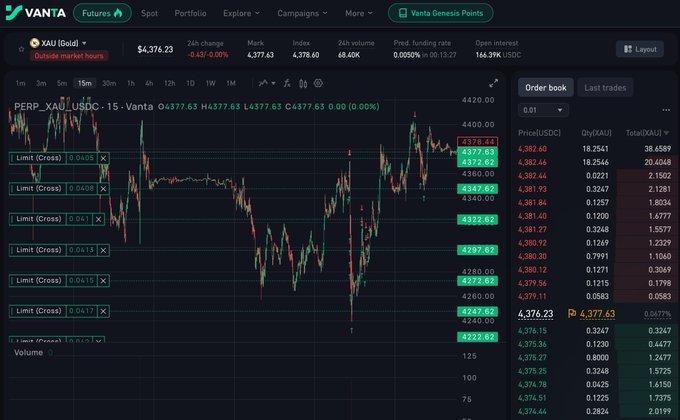
Task: Select the 1W timeframe
Action: point(210,83)
